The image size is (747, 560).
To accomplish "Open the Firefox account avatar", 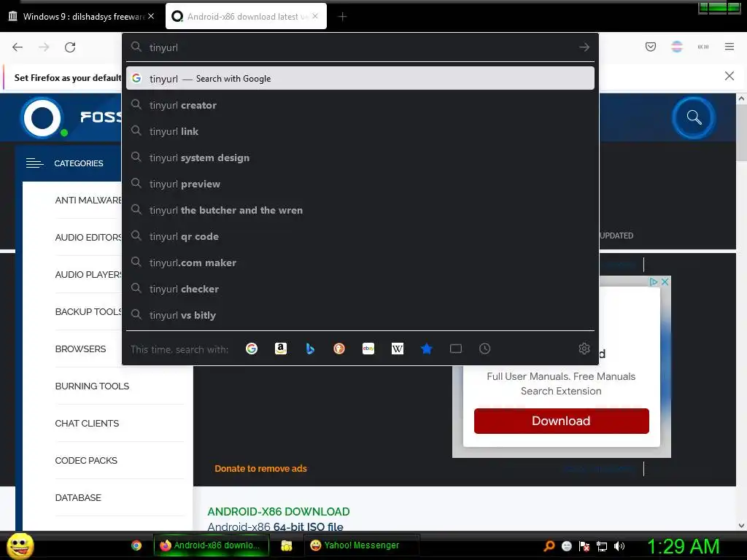I will pyautogui.click(x=677, y=47).
